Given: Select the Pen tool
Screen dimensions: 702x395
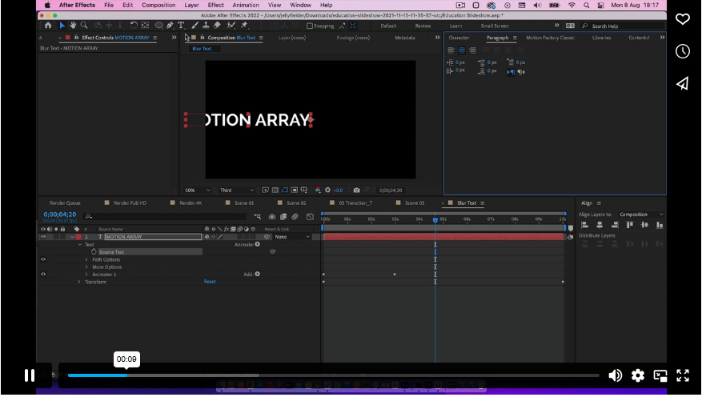Looking at the screenshot, I should pos(170,26).
